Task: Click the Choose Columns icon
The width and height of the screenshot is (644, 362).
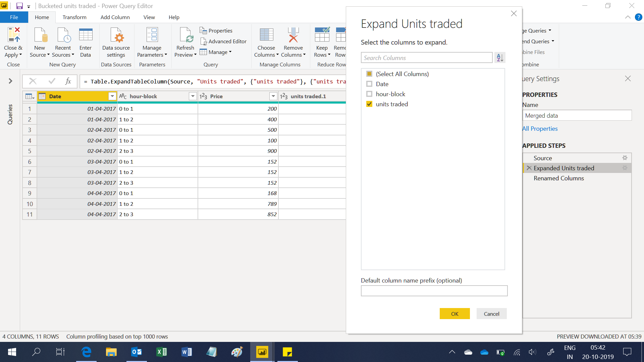Action: point(266,35)
